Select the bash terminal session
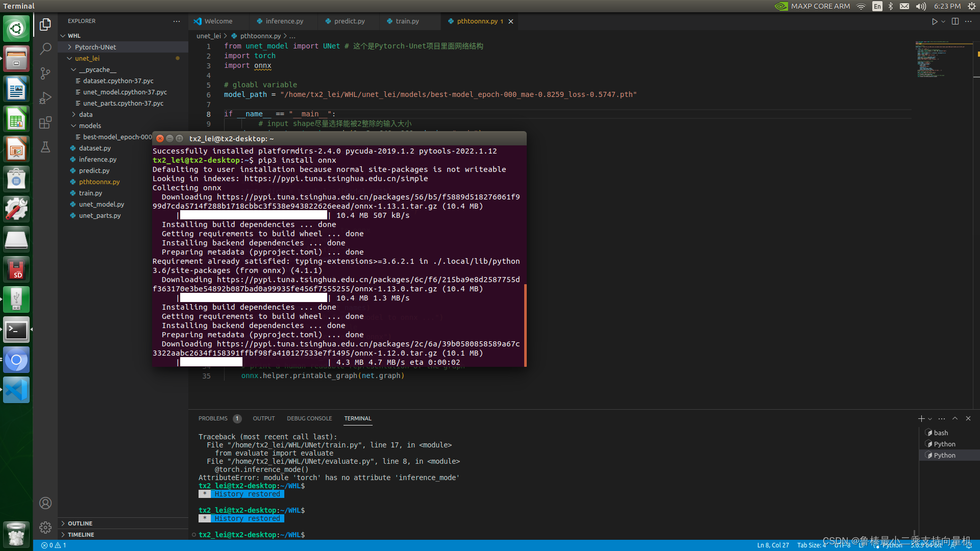This screenshot has width=980, height=551. pos(941,433)
